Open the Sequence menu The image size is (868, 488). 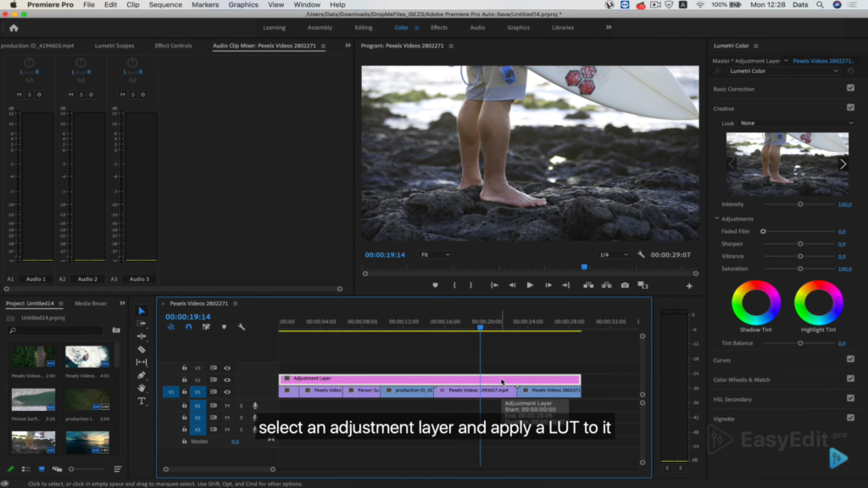point(165,4)
